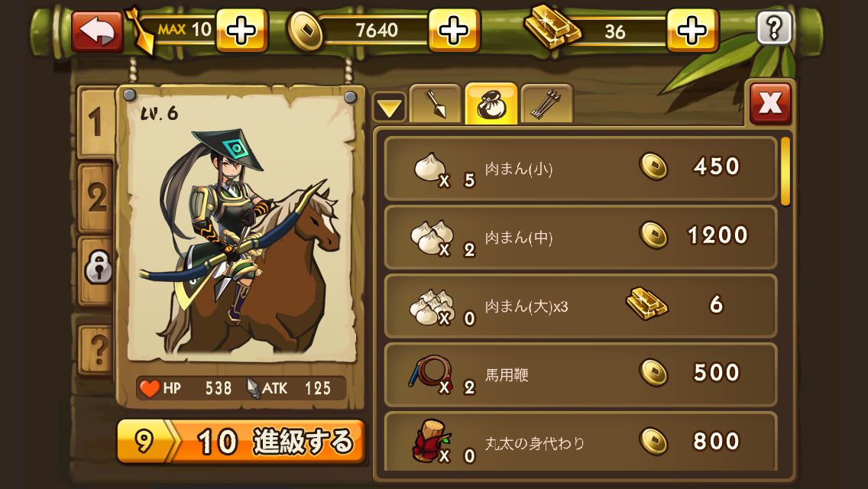868x489 pixels.
Task: Select character slot 1
Action: tap(96, 121)
